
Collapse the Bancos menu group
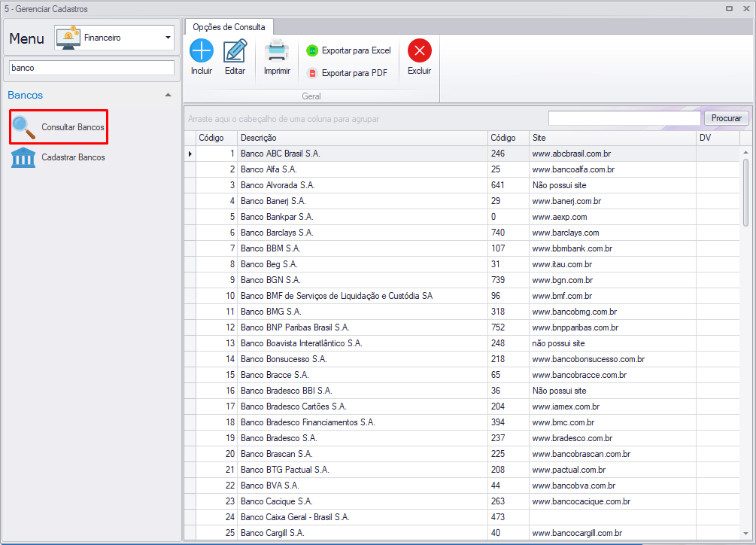(168, 95)
